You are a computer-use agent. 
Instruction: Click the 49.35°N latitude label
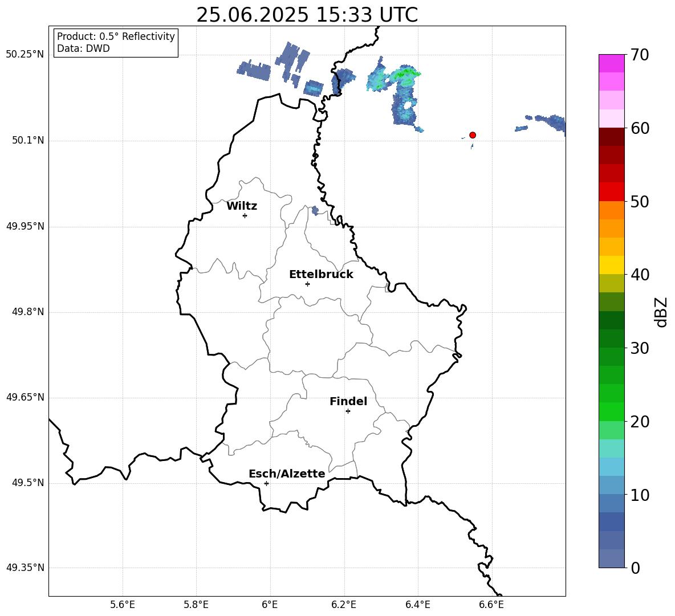25,568
